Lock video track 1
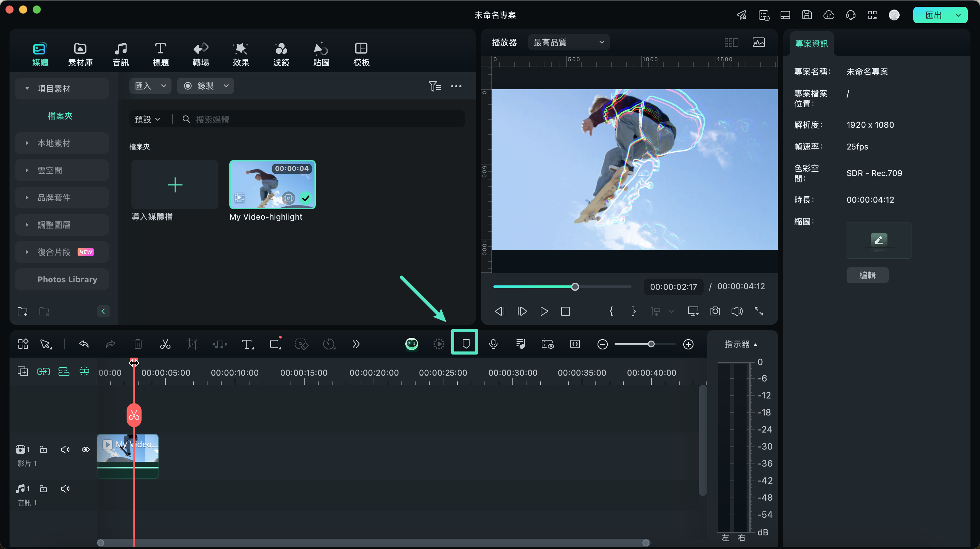 click(x=43, y=450)
